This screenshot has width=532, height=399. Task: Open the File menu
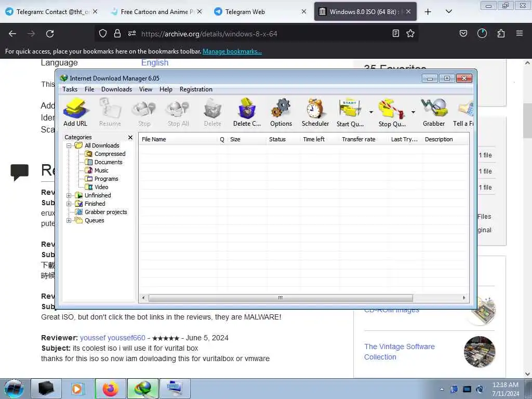[89, 89]
